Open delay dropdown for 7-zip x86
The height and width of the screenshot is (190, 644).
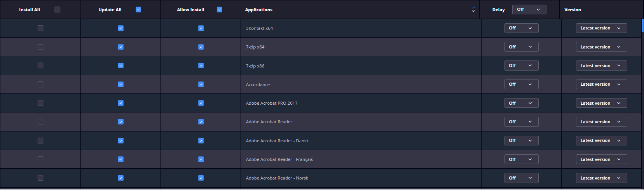pos(521,66)
